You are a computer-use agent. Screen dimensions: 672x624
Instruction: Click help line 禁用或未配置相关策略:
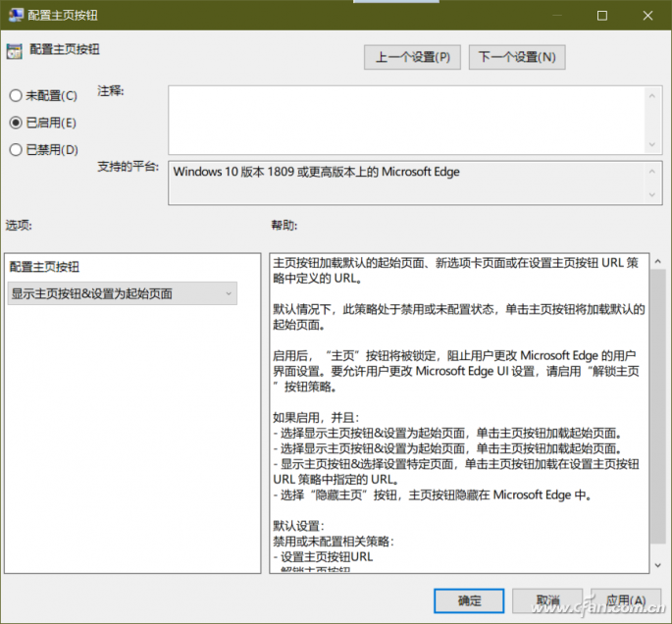[334, 542]
